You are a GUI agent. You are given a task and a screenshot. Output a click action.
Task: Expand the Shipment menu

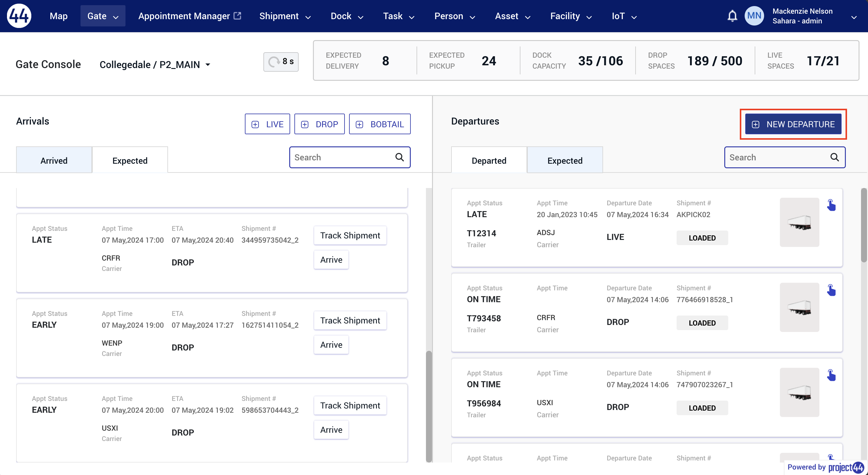(x=285, y=16)
